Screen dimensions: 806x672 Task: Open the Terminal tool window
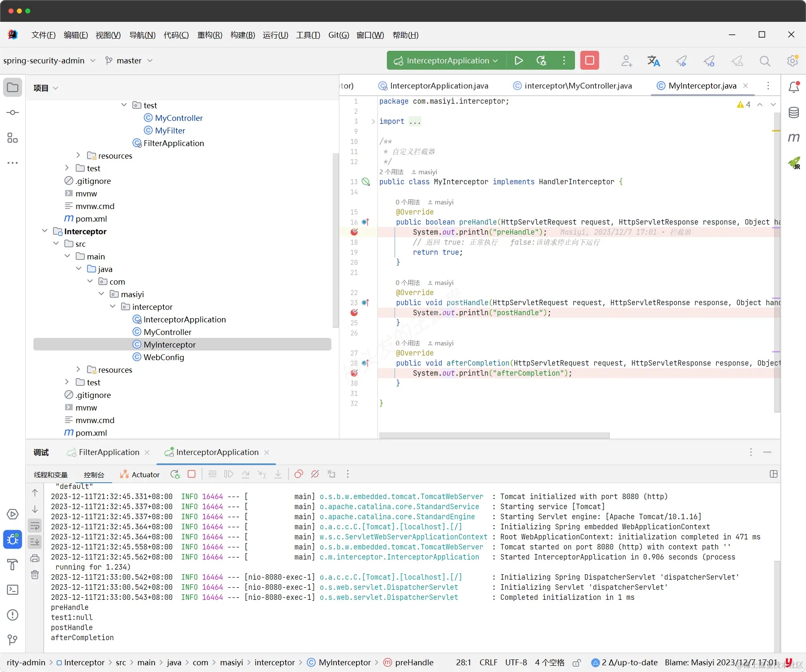click(x=13, y=590)
